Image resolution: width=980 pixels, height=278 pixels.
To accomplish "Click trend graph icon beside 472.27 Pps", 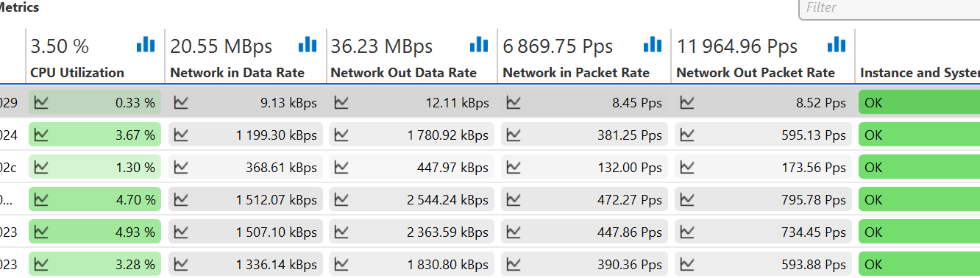I will tap(513, 200).
